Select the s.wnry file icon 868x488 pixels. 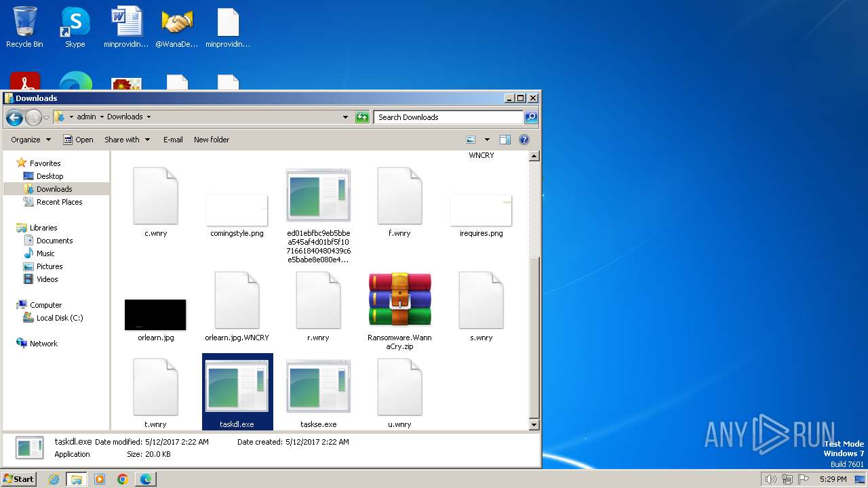point(481,301)
